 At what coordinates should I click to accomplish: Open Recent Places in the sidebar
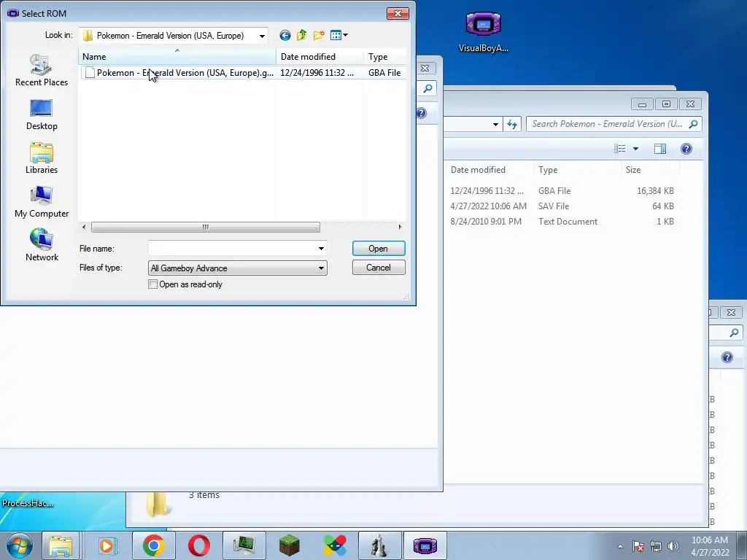(x=42, y=71)
